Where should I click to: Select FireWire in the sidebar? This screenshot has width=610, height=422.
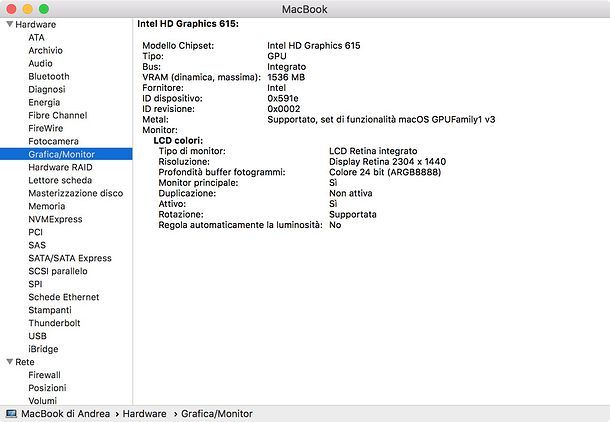pos(46,128)
